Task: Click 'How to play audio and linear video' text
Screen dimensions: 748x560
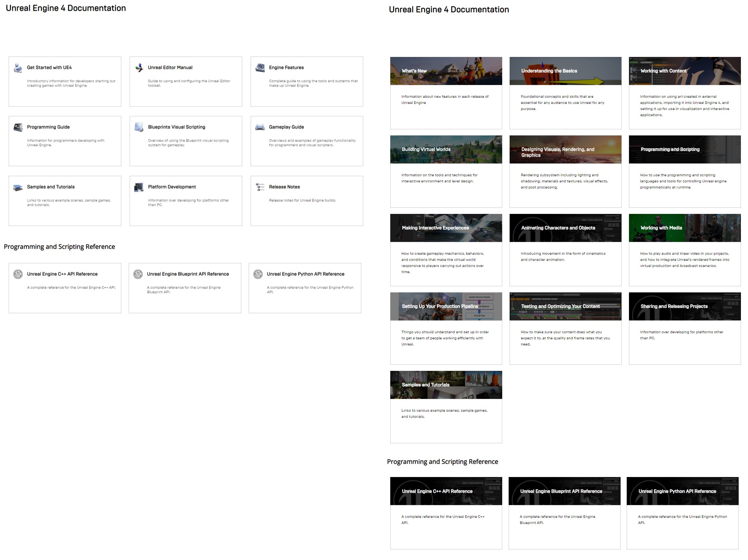Action: coord(684,260)
